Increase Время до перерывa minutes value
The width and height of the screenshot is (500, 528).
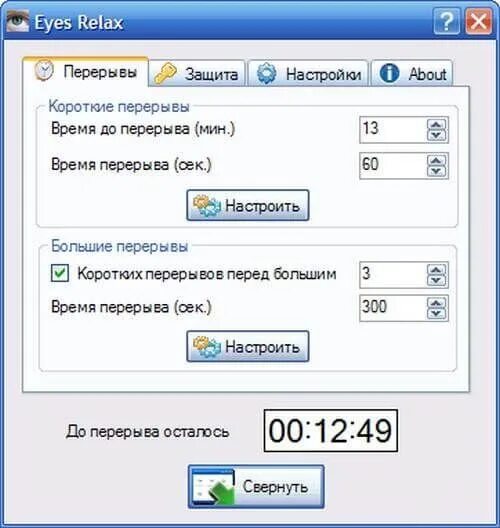tap(436, 124)
